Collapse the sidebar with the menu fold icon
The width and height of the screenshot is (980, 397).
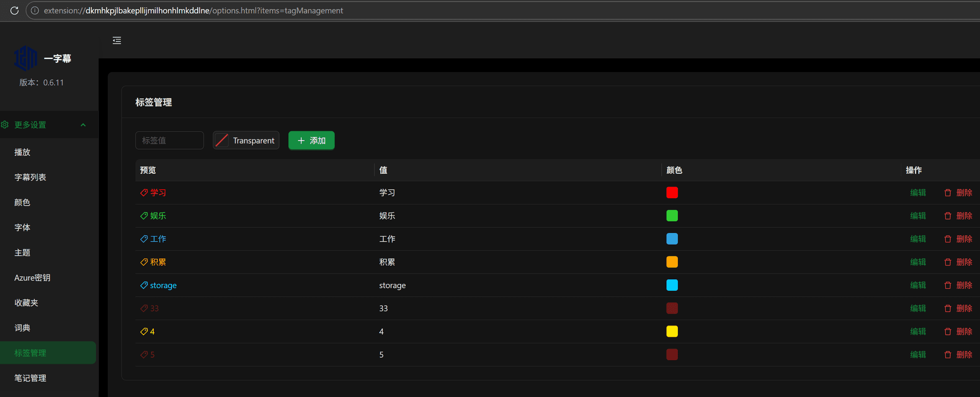click(117, 40)
